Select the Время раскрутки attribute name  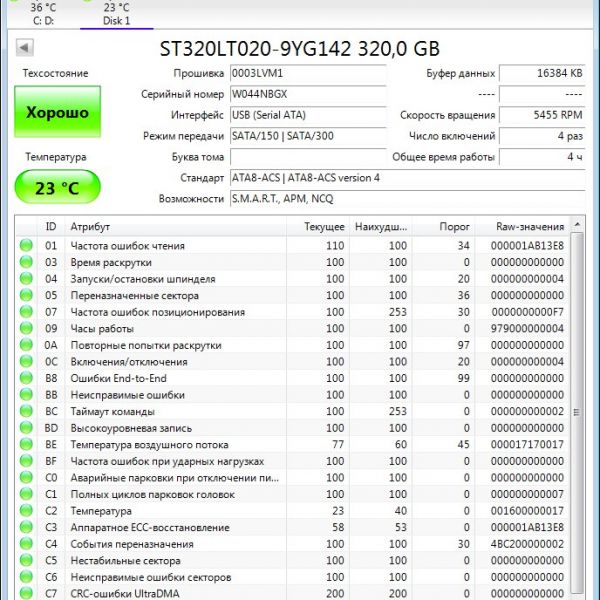coord(111,262)
